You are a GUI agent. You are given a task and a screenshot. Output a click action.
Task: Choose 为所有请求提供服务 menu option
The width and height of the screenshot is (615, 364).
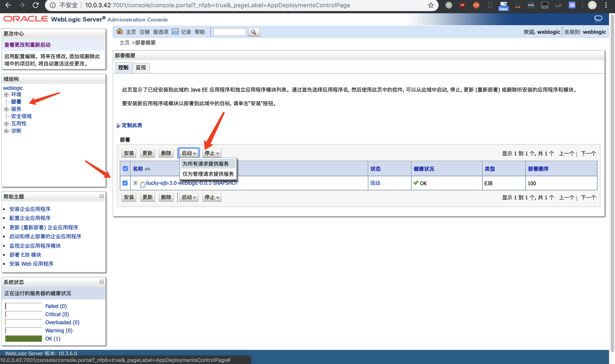(x=206, y=164)
